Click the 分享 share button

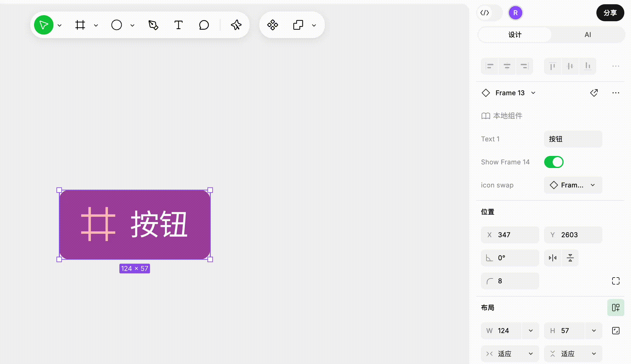[x=610, y=13]
